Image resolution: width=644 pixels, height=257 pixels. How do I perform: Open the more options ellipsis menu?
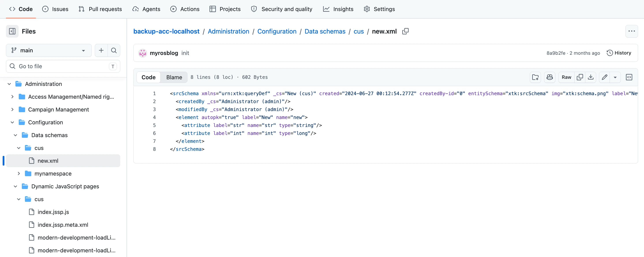coord(631,31)
